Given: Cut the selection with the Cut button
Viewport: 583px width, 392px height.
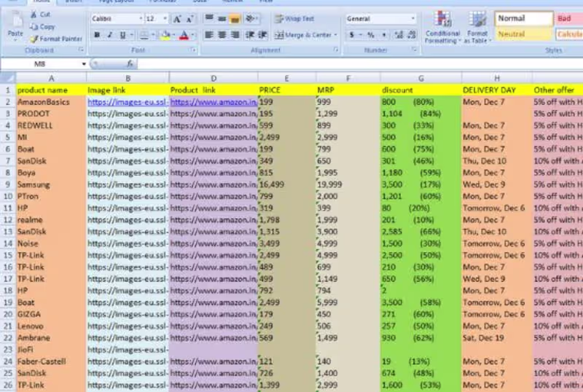Looking at the screenshot, I should (41, 14).
